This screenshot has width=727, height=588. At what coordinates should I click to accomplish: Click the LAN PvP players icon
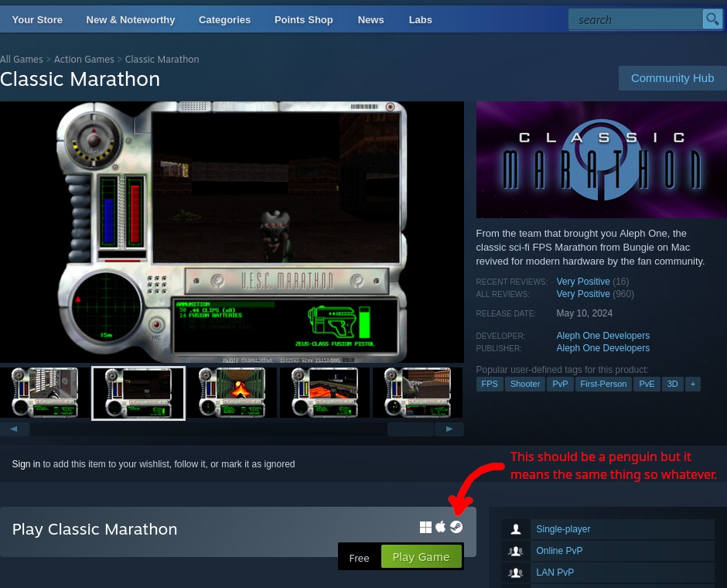click(516, 573)
